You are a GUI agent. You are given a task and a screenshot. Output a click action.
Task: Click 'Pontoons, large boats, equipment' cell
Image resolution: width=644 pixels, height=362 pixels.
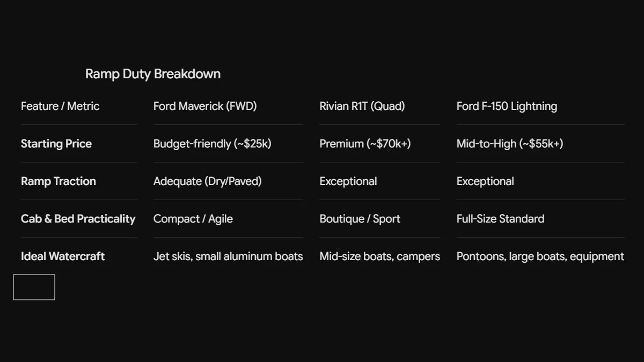540,256
